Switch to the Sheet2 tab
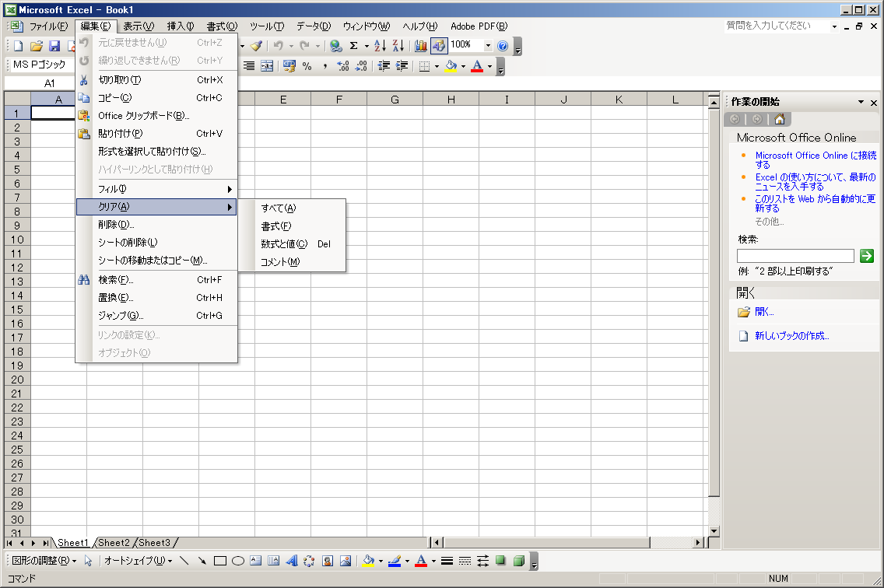Screen dimensions: 884x588 coord(114,543)
